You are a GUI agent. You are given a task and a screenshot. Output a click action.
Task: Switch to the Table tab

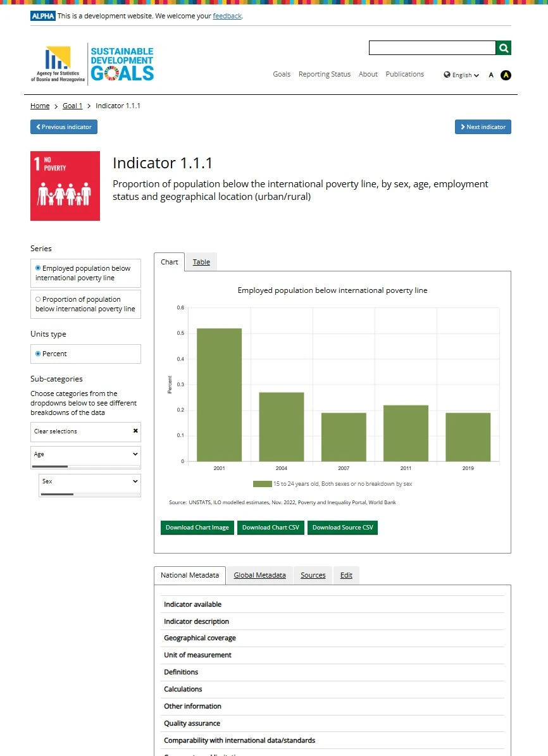pos(201,262)
